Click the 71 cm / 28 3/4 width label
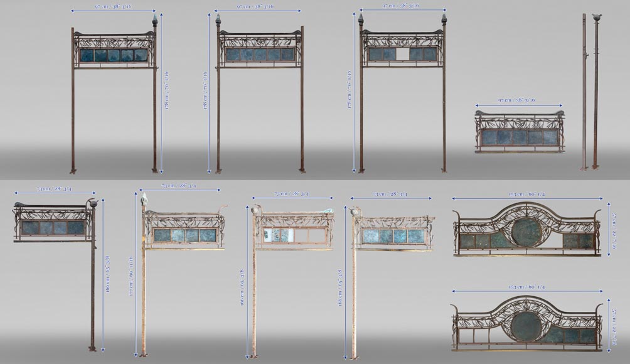This screenshot has width=630, height=364. tap(53, 188)
